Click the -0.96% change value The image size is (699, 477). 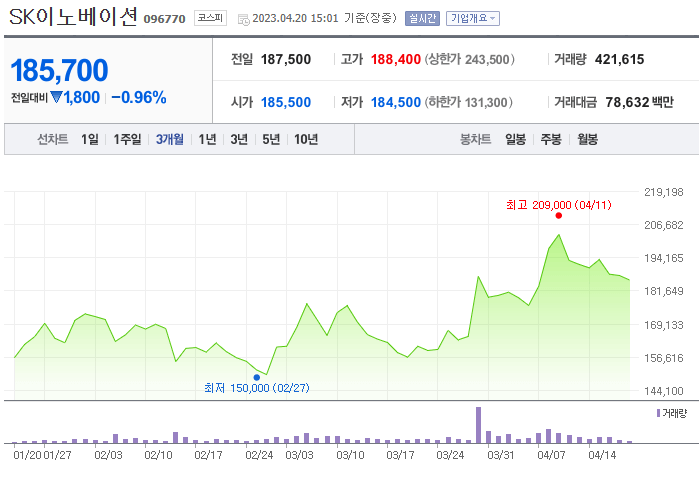coord(139,97)
